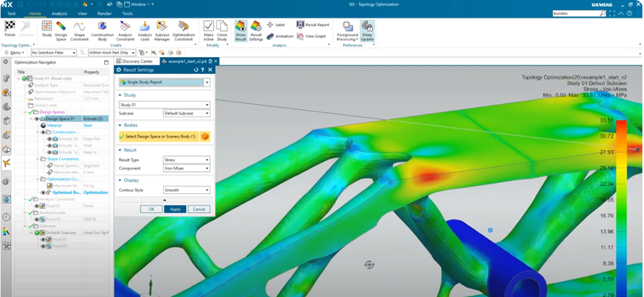644x297 pixels.
Task: Open the Study 01 dropdown
Action: (x=164, y=105)
